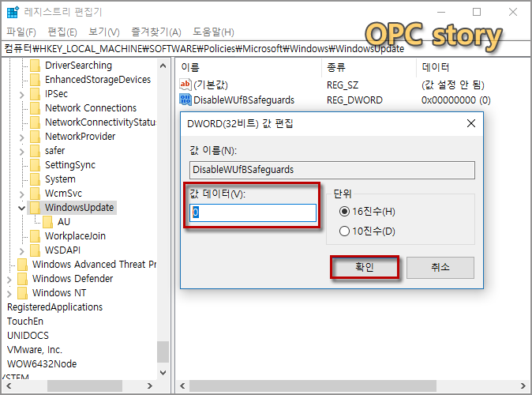Click the tree pane vertical scrollbar thumb
Viewport: 532px width, 395px height.
(x=163, y=352)
